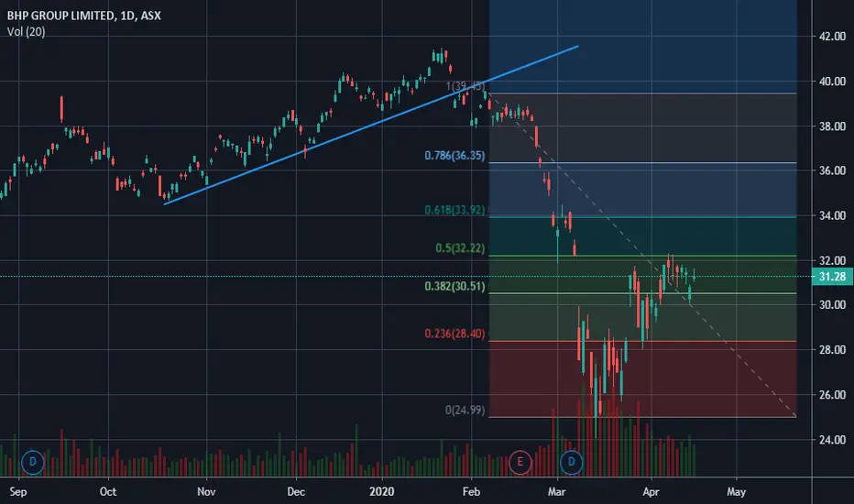854x504 pixels.
Task: Click the 34.00 price axis label
Action: tap(832, 215)
